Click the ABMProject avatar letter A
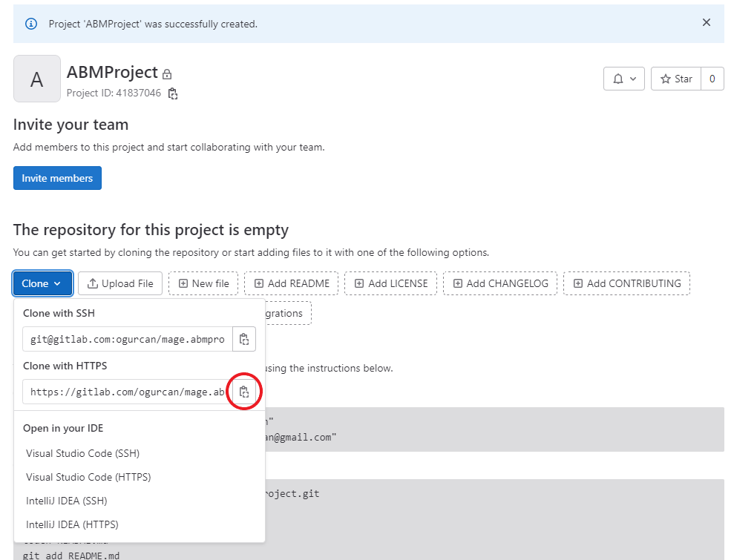Viewport: 734px width, 560px height. click(37, 79)
